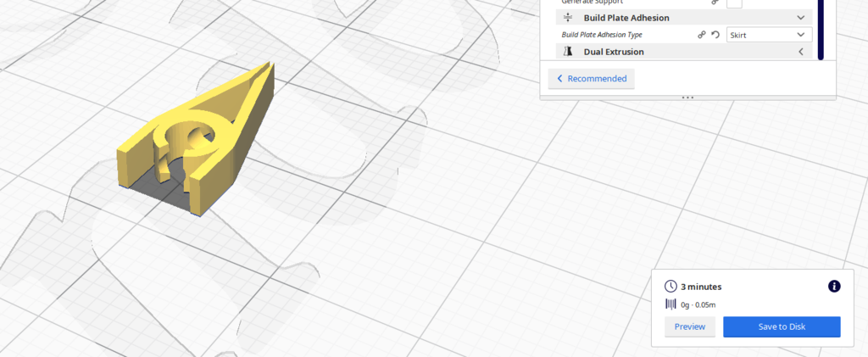The height and width of the screenshot is (357, 868).
Task: Click the Dual Extrusion section title
Action: [x=614, y=52]
